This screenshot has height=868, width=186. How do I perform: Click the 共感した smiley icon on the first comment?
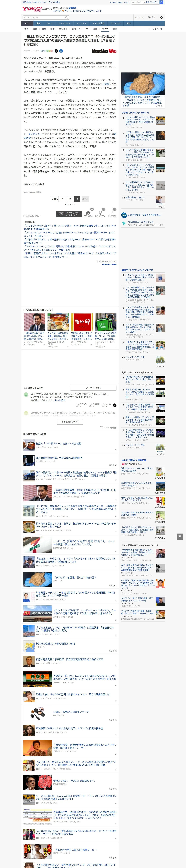point(77,405)
